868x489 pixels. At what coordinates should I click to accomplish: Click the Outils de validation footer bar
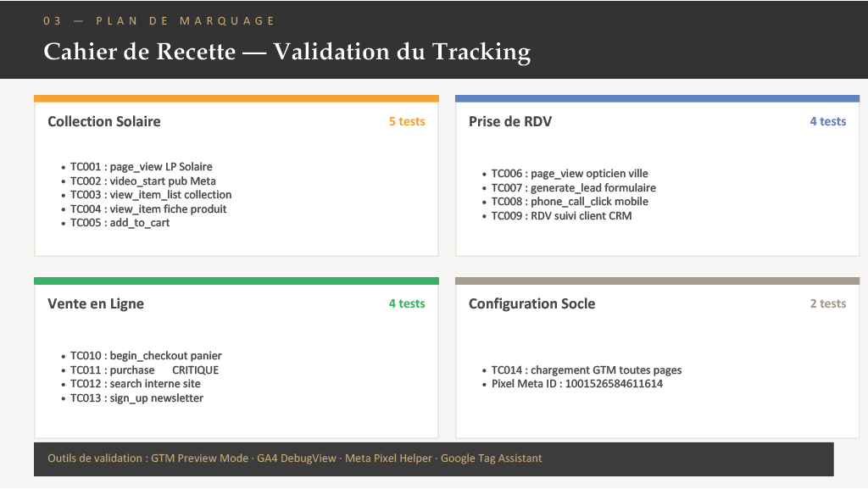[x=434, y=459]
